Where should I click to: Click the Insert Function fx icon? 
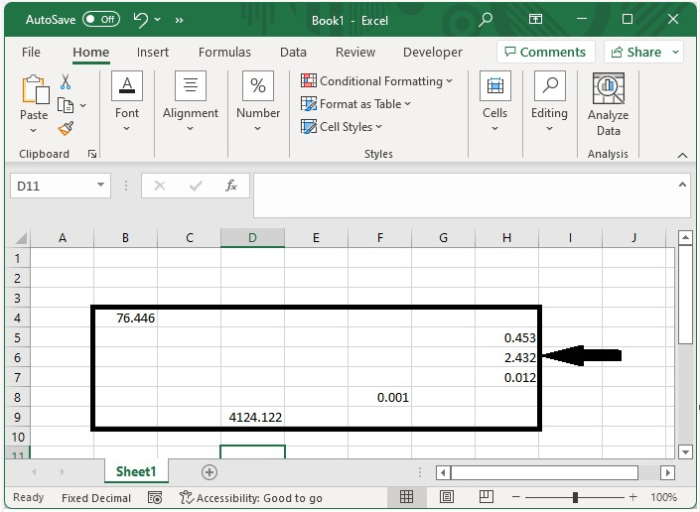[x=231, y=186]
